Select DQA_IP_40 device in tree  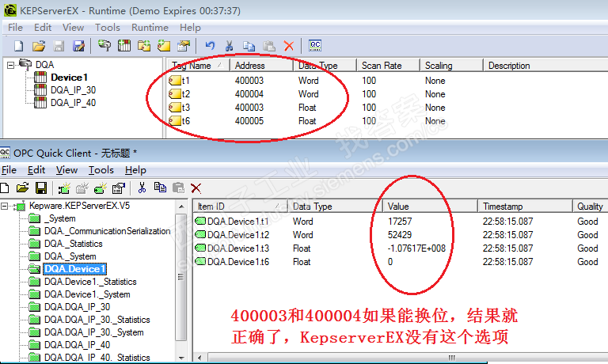point(74,103)
